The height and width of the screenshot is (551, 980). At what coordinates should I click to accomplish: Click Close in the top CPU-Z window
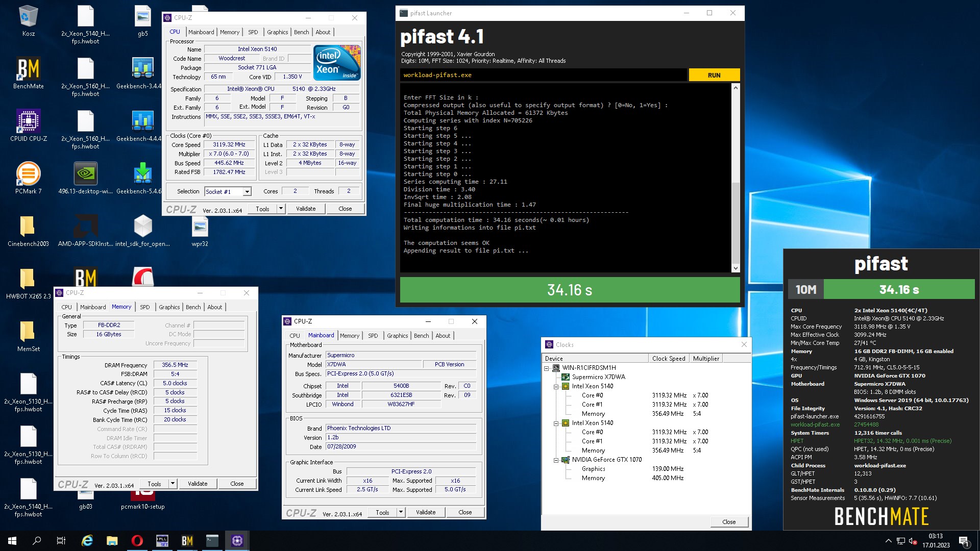coord(345,209)
